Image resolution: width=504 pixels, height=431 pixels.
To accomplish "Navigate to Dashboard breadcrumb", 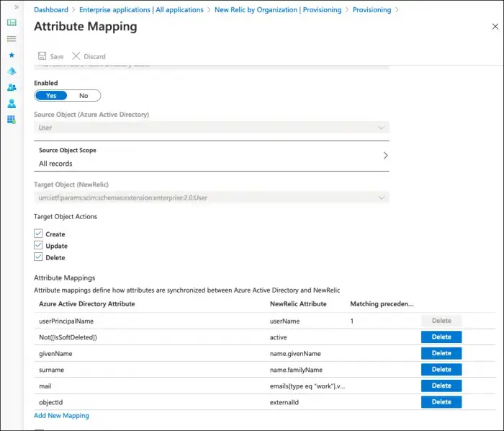I will coord(51,10).
